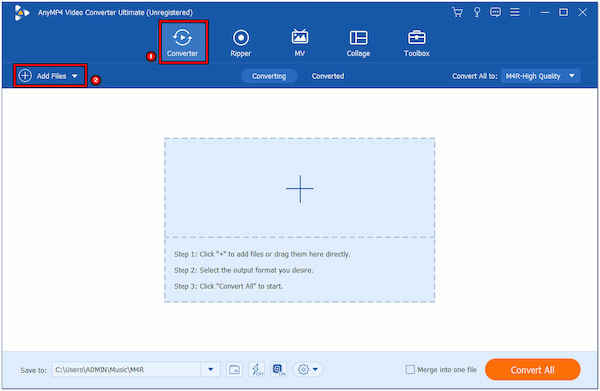The image size is (600, 391).
Task: Click the key register icon
Action: [x=477, y=12]
